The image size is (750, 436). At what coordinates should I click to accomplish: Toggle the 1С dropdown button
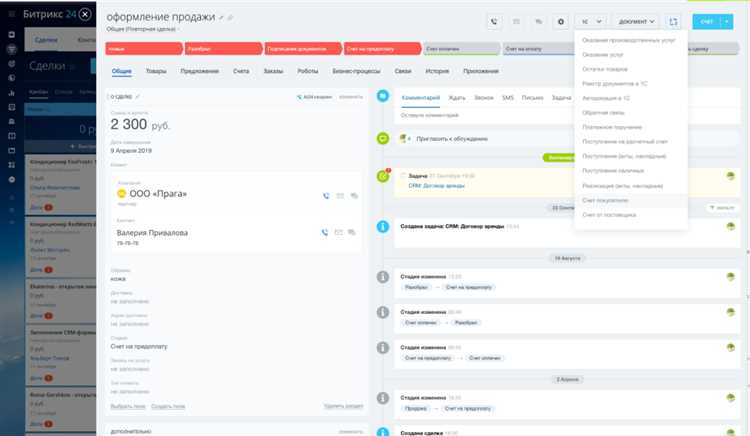click(x=591, y=22)
